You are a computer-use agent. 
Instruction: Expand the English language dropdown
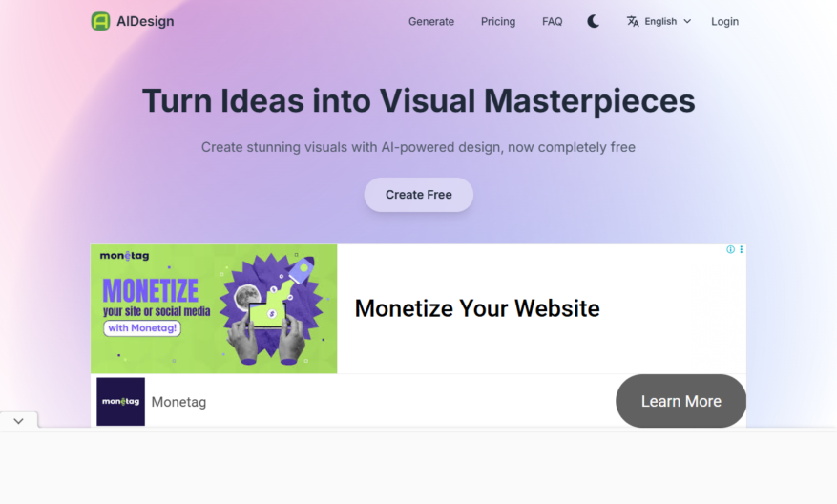(x=667, y=21)
